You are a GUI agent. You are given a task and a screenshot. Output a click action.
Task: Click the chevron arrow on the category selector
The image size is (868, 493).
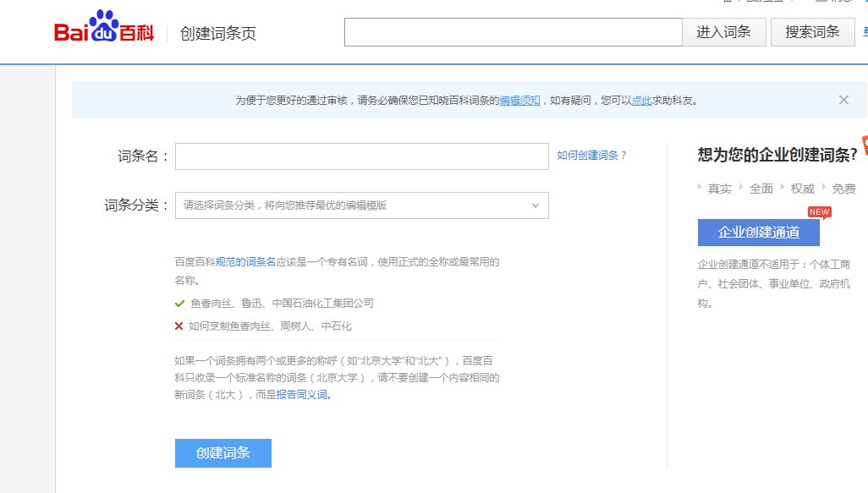(535, 205)
